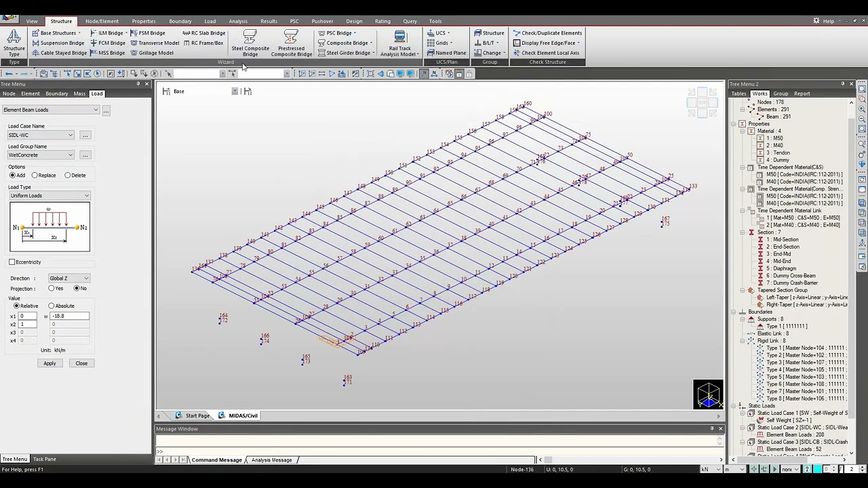This screenshot has height=488, width=868.
Task: Open the Pushover ribbon tab
Action: (x=322, y=21)
